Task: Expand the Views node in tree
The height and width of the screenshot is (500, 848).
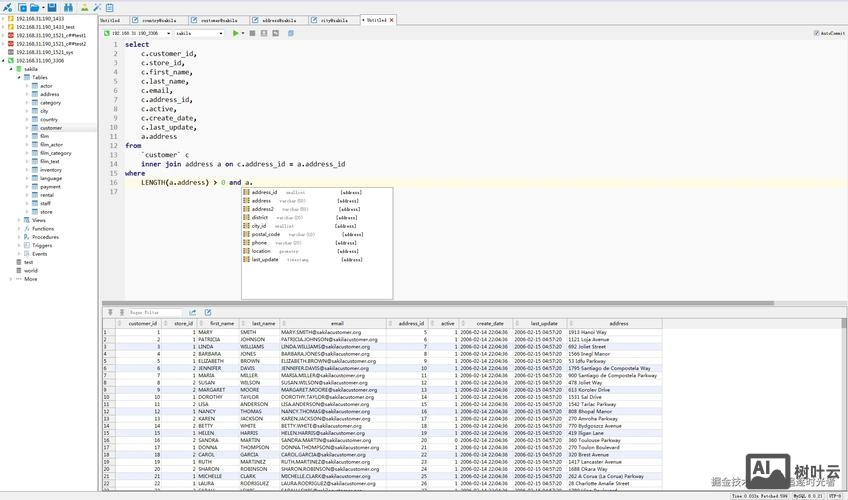Action: [18, 220]
